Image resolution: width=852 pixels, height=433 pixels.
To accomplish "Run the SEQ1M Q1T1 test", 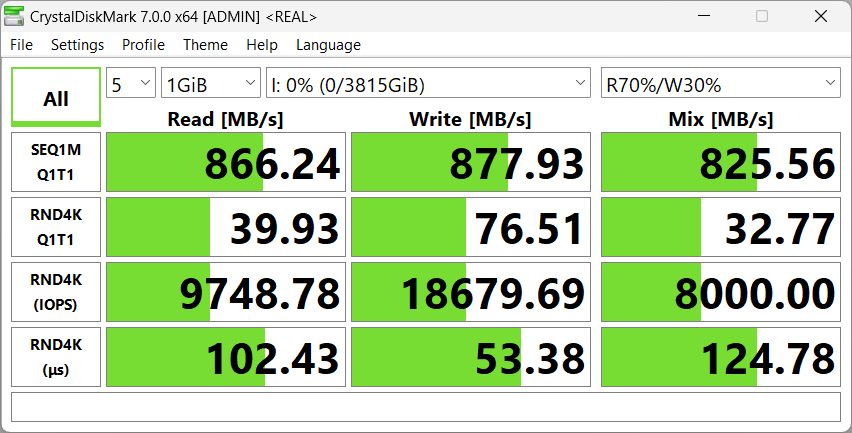I will click(x=56, y=162).
